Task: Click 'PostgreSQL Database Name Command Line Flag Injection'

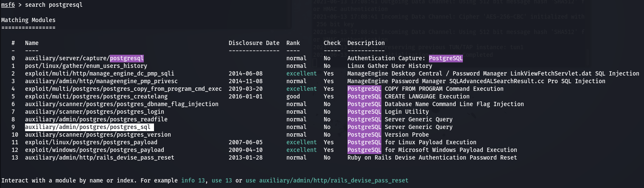Action: pyautogui.click(x=436, y=104)
